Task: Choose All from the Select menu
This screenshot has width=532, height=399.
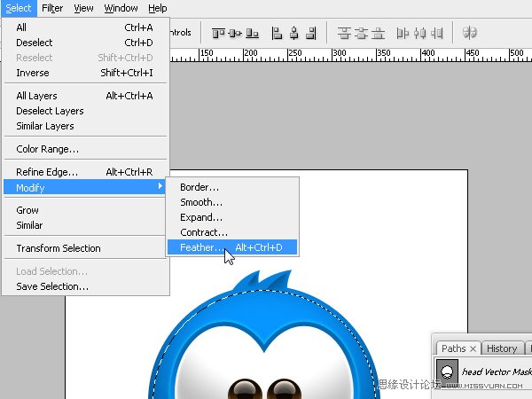Action: 85,27
